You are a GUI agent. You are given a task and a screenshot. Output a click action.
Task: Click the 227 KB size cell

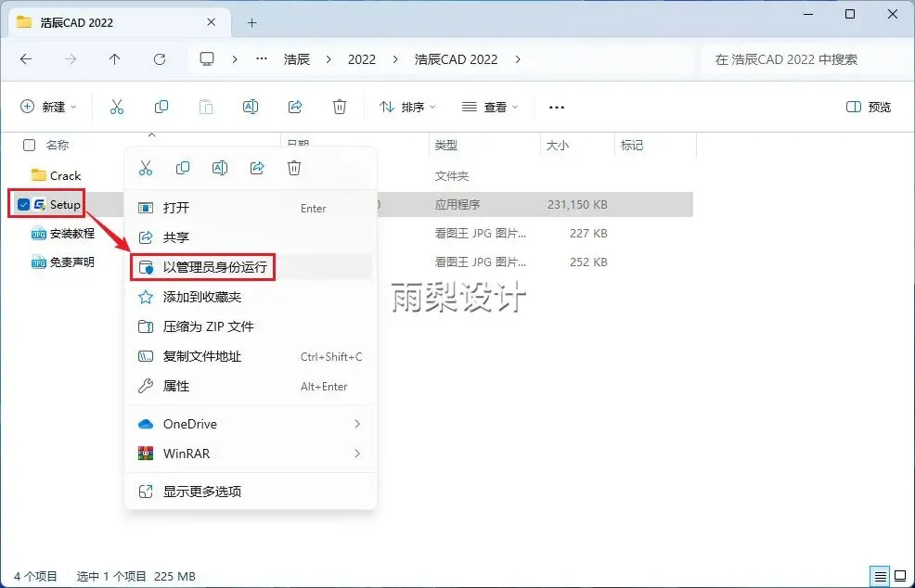pyautogui.click(x=588, y=234)
